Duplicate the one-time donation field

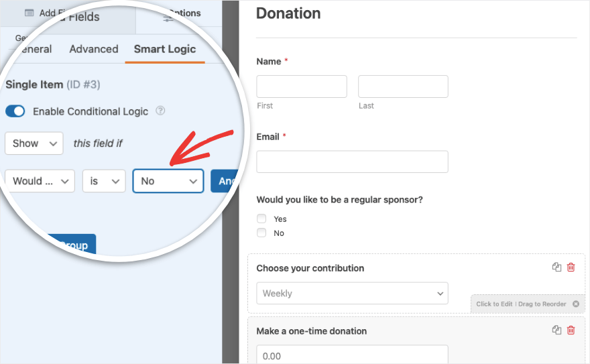pyautogui.click(x=556, y=330)
